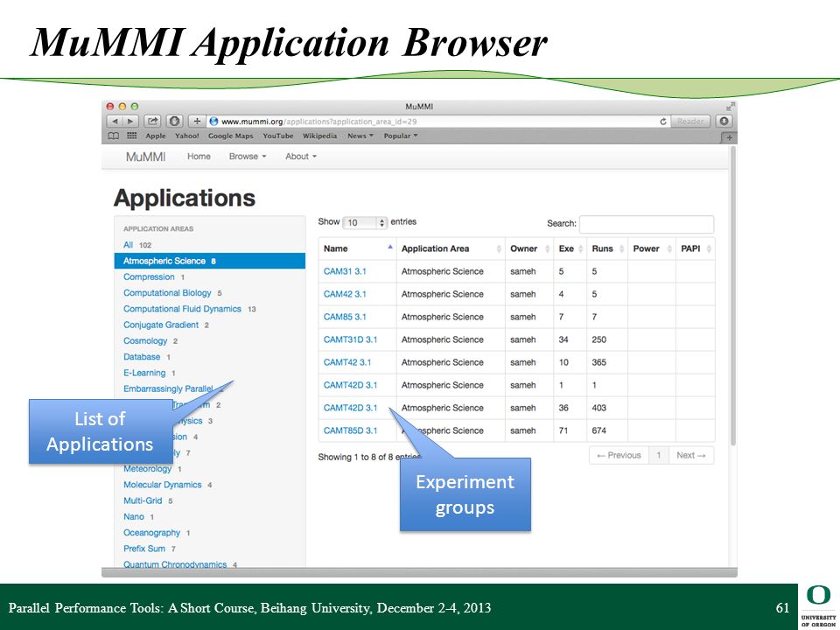Screen dimensions: 840x630
Task: Select the Conjugate Gradient area
Action: (161, 325)
